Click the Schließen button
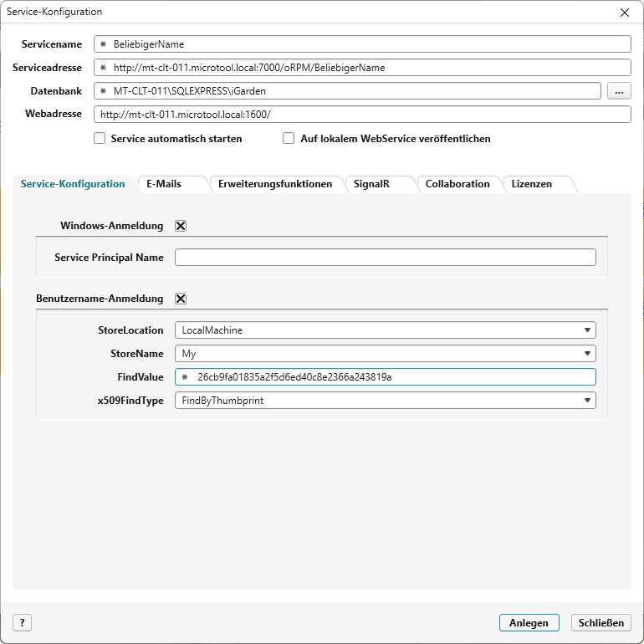The height and width of the screenshot is (644, 644). click(601, 622)
